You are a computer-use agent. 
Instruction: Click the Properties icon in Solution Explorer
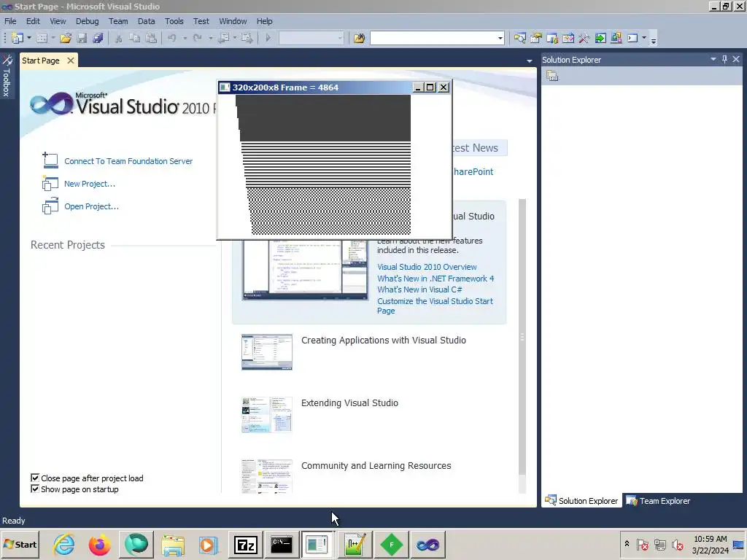[552, 76]
